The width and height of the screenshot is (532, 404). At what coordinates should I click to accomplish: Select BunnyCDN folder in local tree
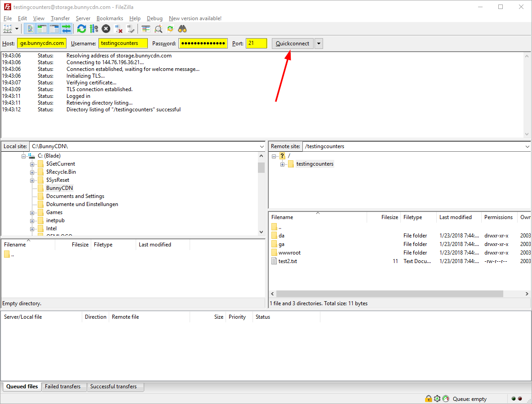[x=59, y=188]
